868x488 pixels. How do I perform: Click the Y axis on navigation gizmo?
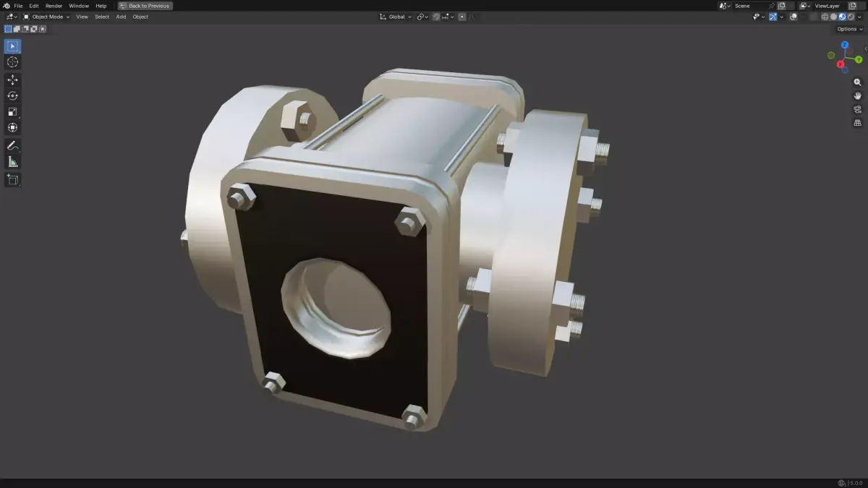pyautogui.click(x=859, y=59)
